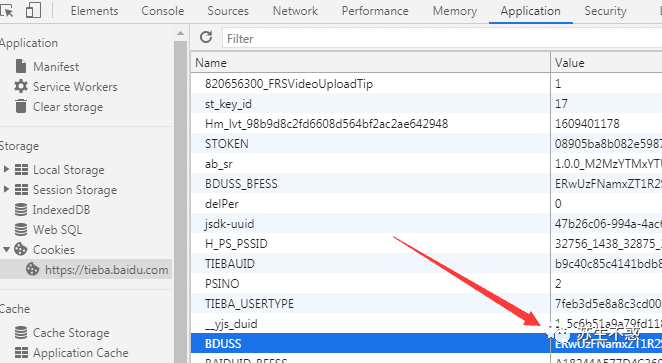The image size is (662, 363).
Task: Click the Service Workers gear icon
Action: 21,87
